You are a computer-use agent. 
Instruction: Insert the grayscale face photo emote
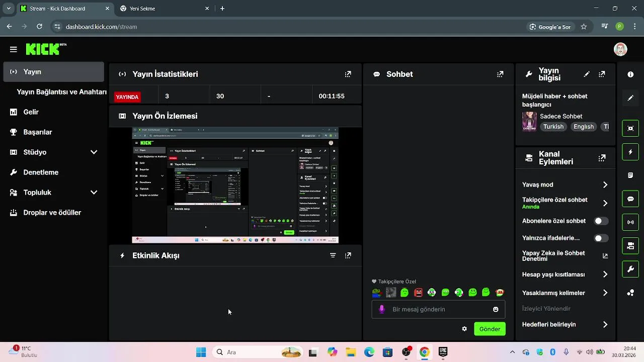coord(391,292)
